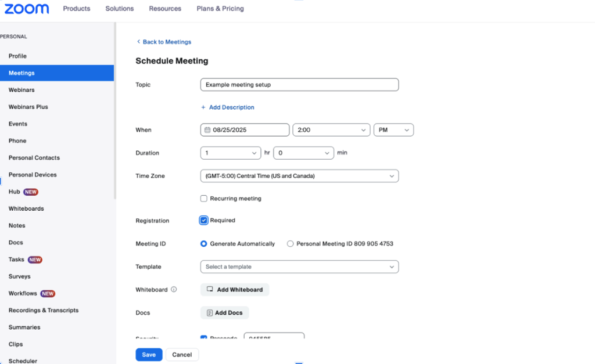Click the Topic text field

click(299, 85)
